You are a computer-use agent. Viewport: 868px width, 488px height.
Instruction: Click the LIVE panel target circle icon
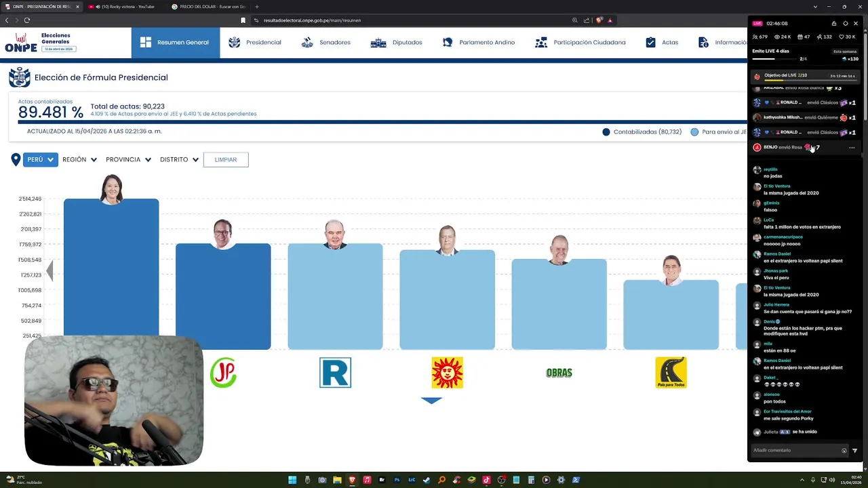point(846,23)
